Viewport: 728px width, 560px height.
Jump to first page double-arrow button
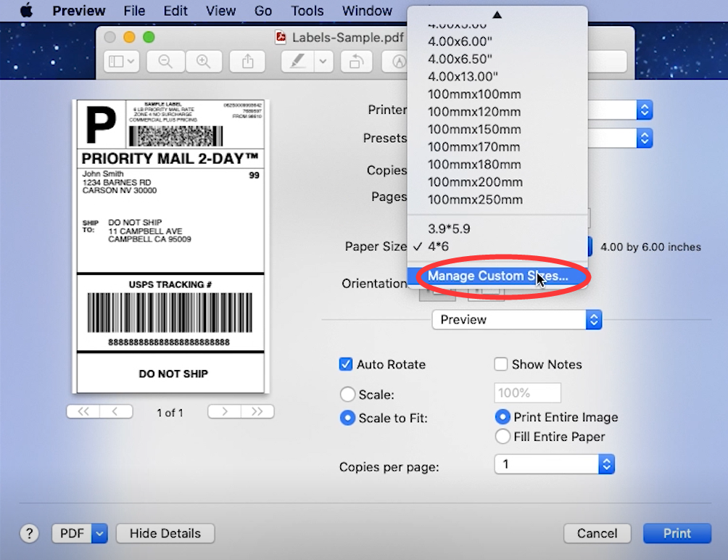point(83,411)
